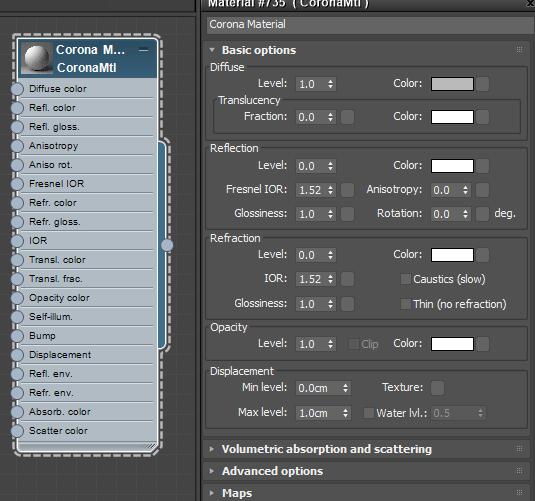Screen dimensions: 535x501
Task: Collapse the Corona material node with minus icon
Action: 144,51
